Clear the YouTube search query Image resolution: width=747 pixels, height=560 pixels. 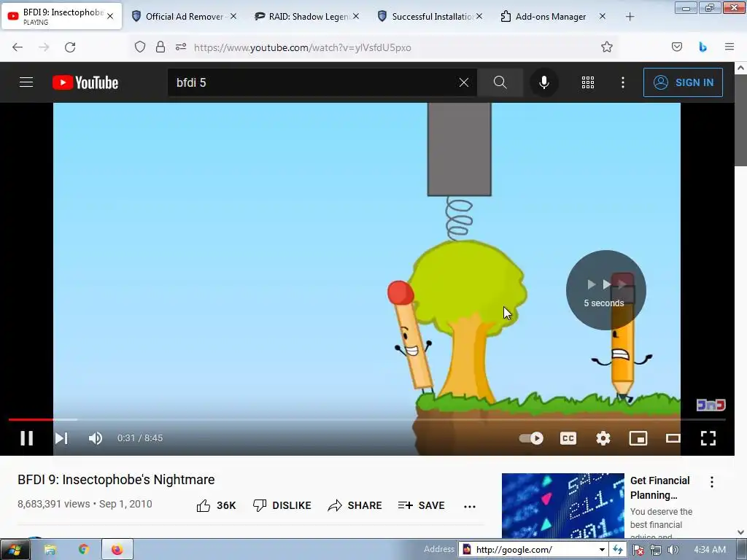point(463,82)
